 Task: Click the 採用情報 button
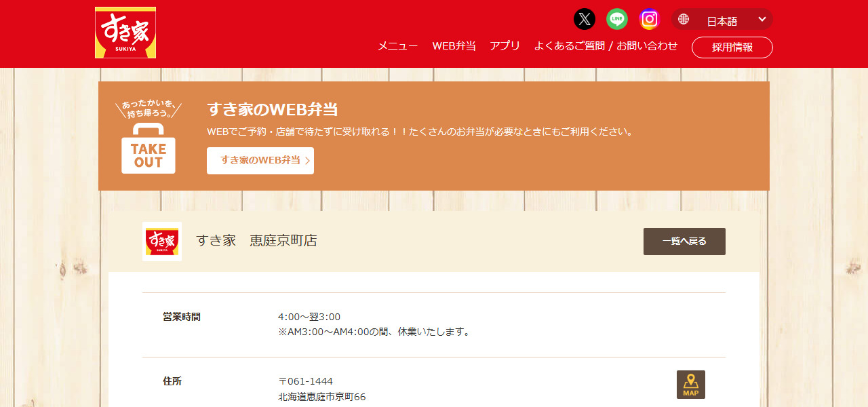coord(732,47)
